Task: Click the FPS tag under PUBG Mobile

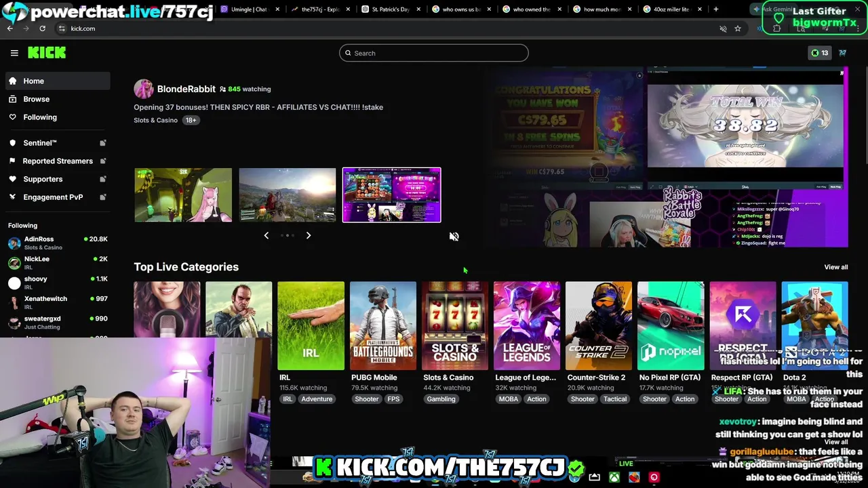Action: click(393, 399)
